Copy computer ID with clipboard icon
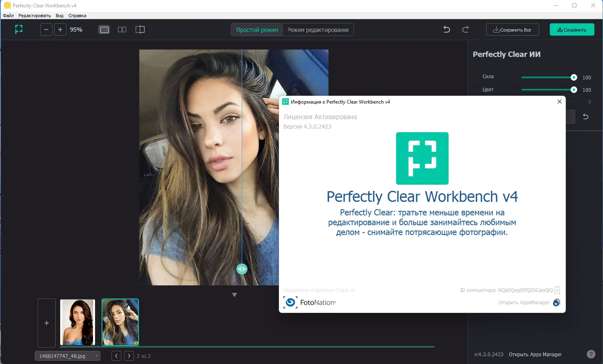603x364 pixels. pos(557,290)
